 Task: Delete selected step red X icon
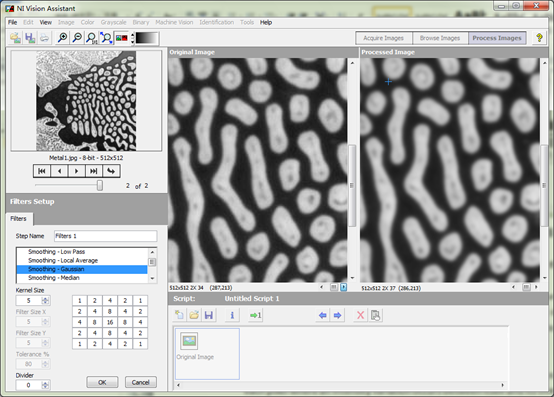pos(360,315)
